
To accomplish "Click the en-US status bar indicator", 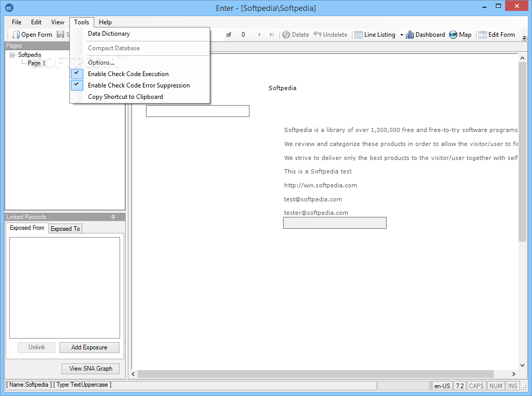I will pyautogui.click(x=442, y=386).
